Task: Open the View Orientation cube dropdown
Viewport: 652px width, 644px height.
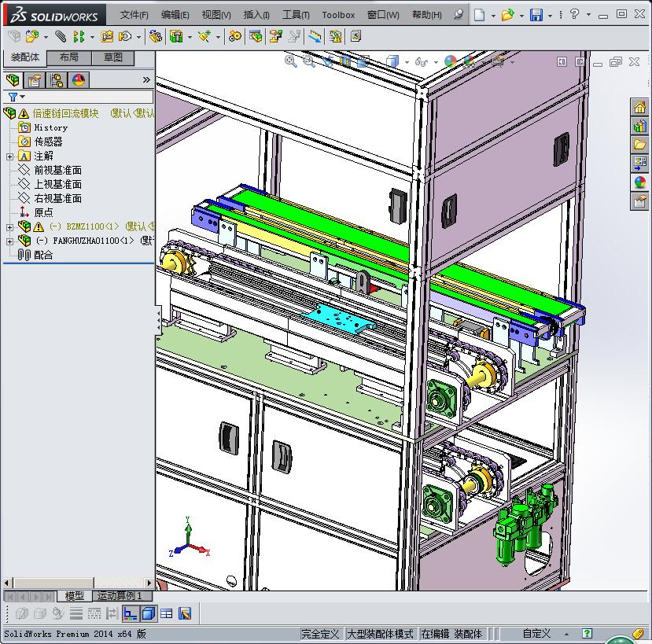Action: pyautogui.click(x=407, y=62)
